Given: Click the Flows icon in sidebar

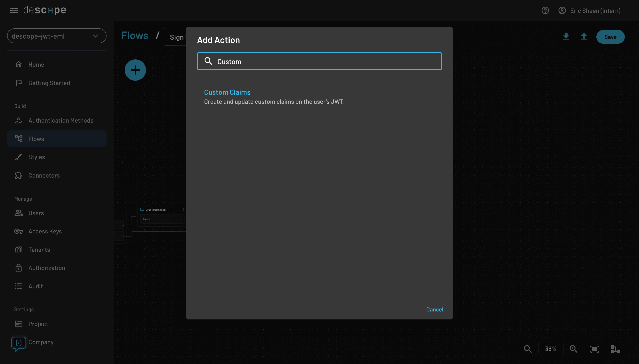Looking at the screenshot, I should point(18,139).
